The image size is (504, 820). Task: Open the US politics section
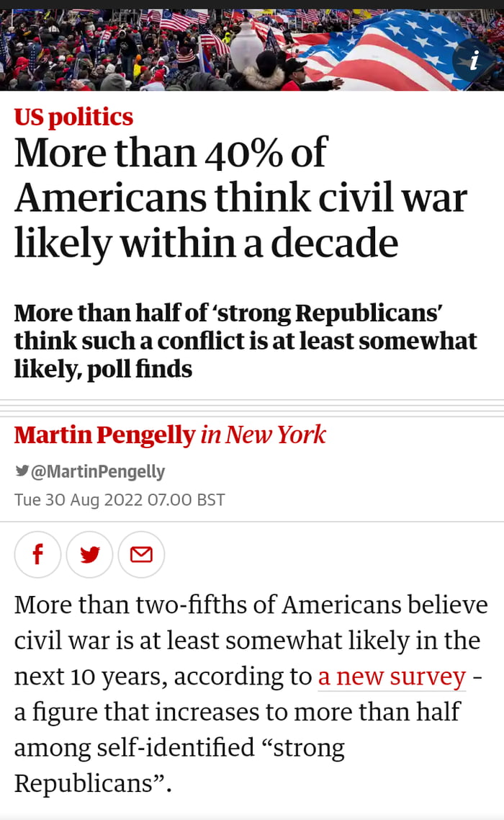[x=73, y=117]
